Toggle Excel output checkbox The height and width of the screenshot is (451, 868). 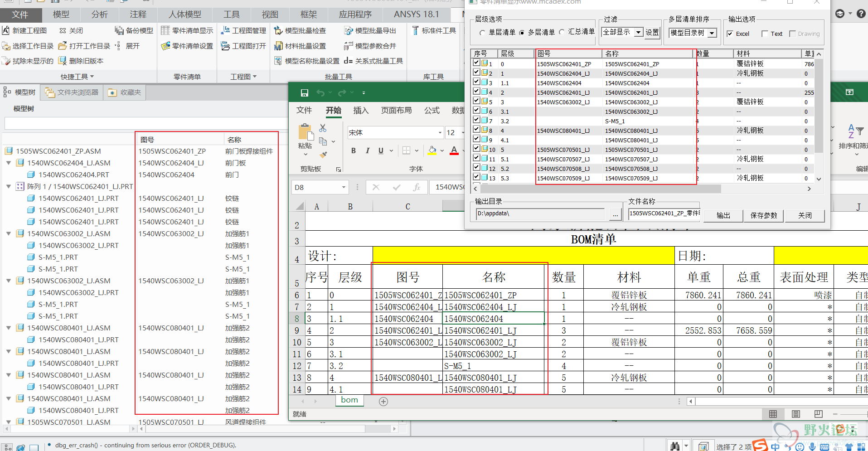click(730, 34)
